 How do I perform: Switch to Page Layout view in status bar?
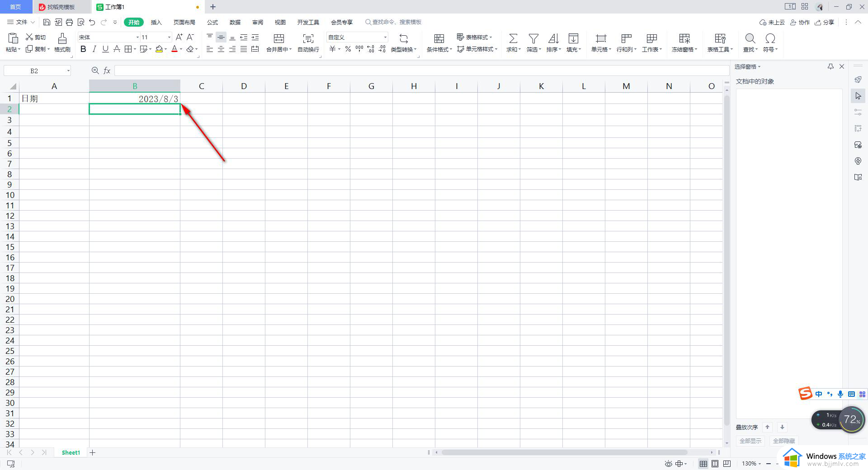715,464
